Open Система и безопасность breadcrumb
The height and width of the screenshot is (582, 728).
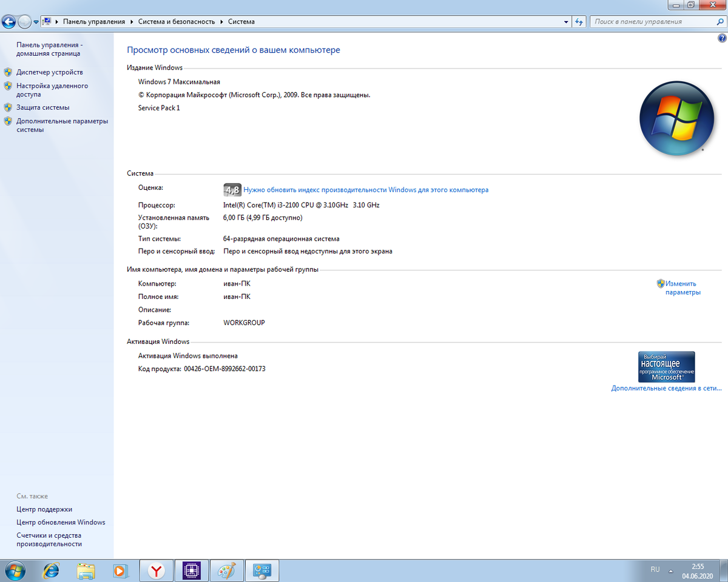(177, 22)
